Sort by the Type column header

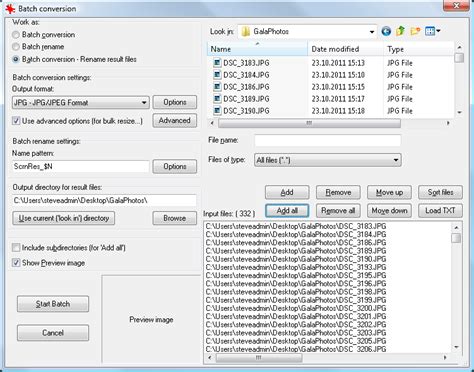click(418, 49)
